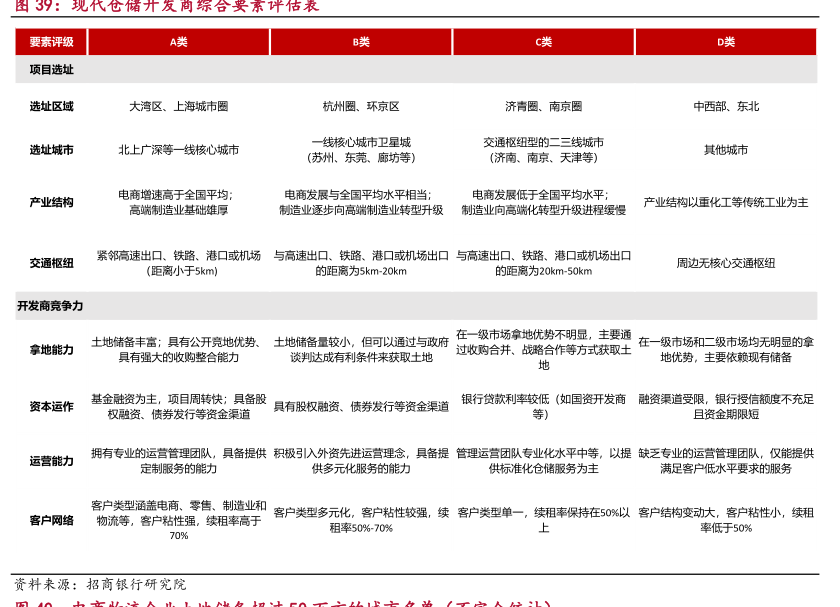Click the 拿地能力 row label

click(x=51, y=350)
